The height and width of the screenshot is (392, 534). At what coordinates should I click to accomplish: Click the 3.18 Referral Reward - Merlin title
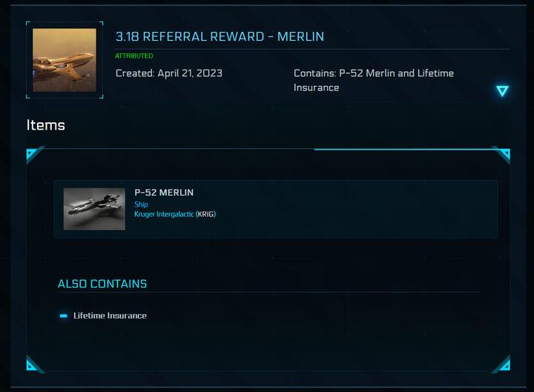(x=220, y=36)
